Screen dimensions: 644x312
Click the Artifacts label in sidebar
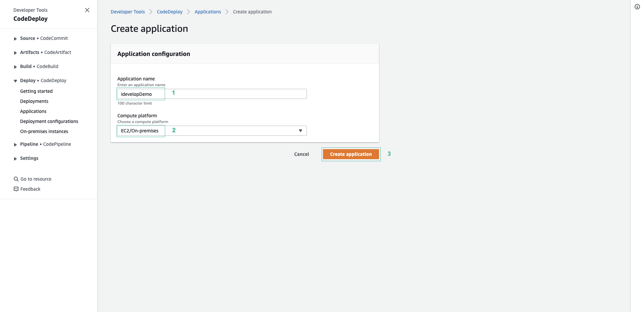[30, 52]
